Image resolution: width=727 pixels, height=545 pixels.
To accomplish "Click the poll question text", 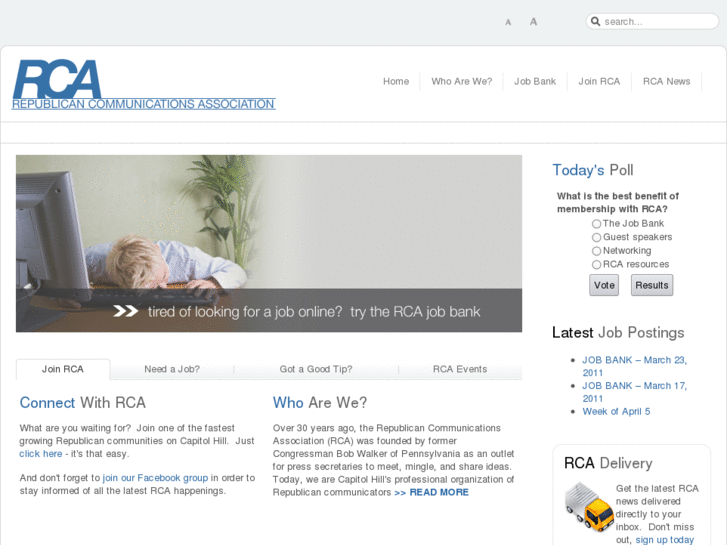I will click(618, 203).
